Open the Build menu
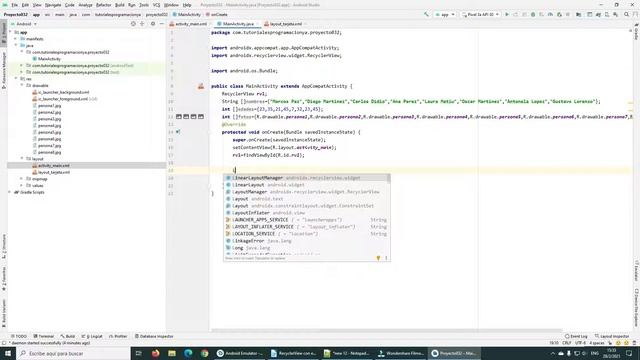 point(120,5)
